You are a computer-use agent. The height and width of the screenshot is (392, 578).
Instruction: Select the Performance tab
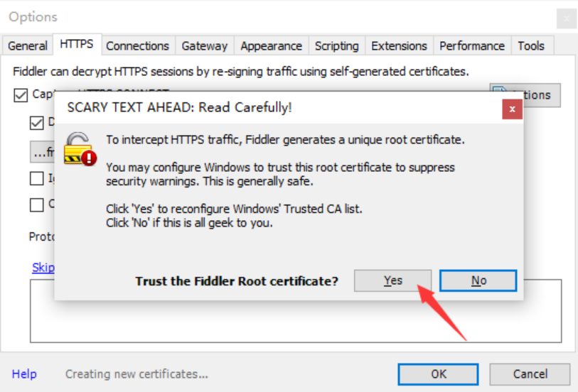pyautogui.click(x=471, y=45)
